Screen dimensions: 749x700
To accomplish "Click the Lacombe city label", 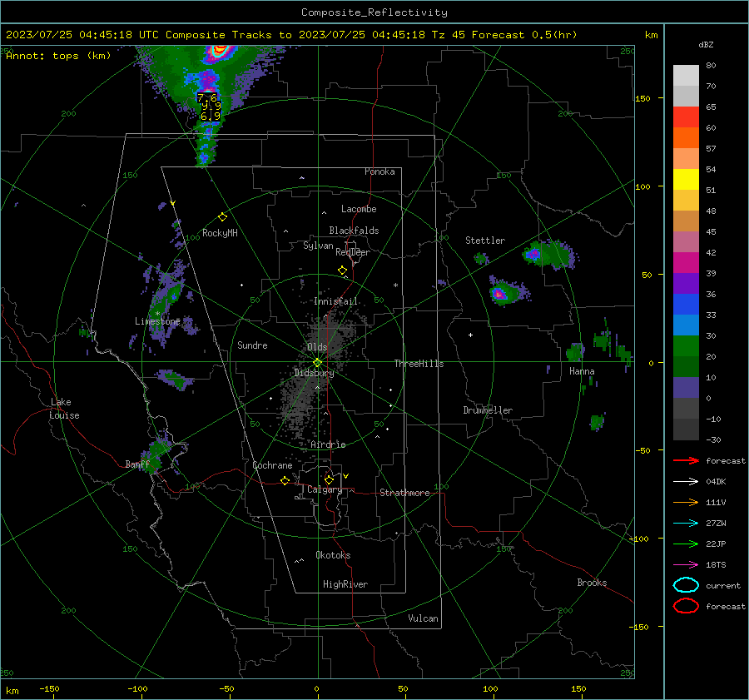I will tap(359, 209).
